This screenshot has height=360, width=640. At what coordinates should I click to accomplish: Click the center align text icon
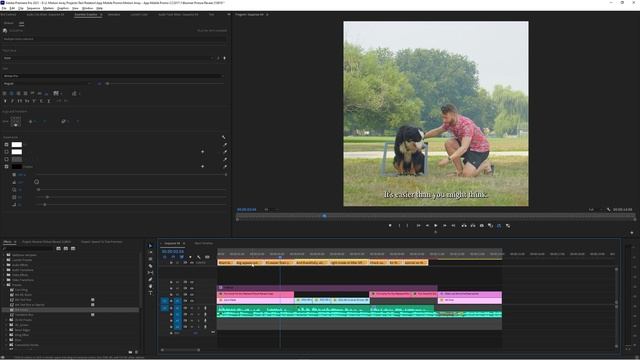pos(11,93)
